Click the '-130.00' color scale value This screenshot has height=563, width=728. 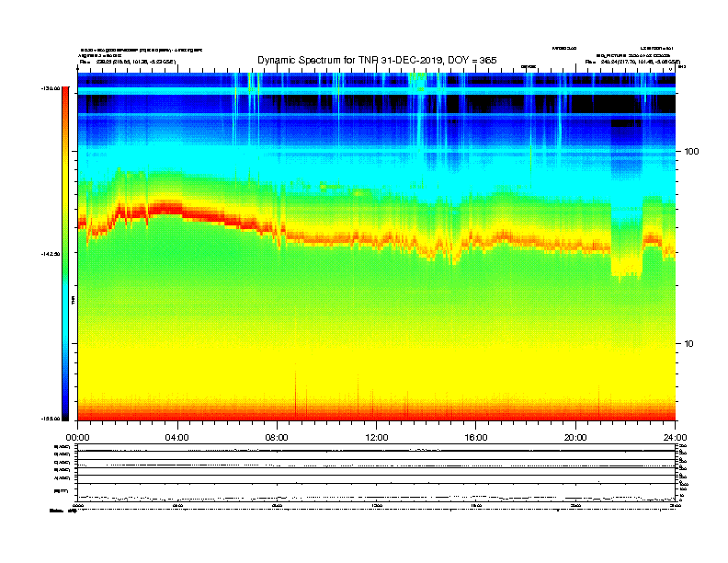pyautogui.click(x=51, y=88)
